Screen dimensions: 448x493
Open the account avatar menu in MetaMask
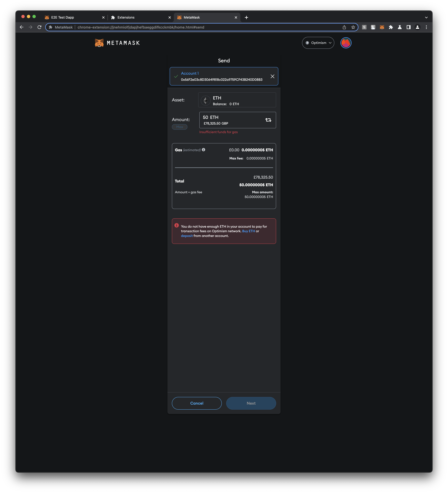(346, 43)
